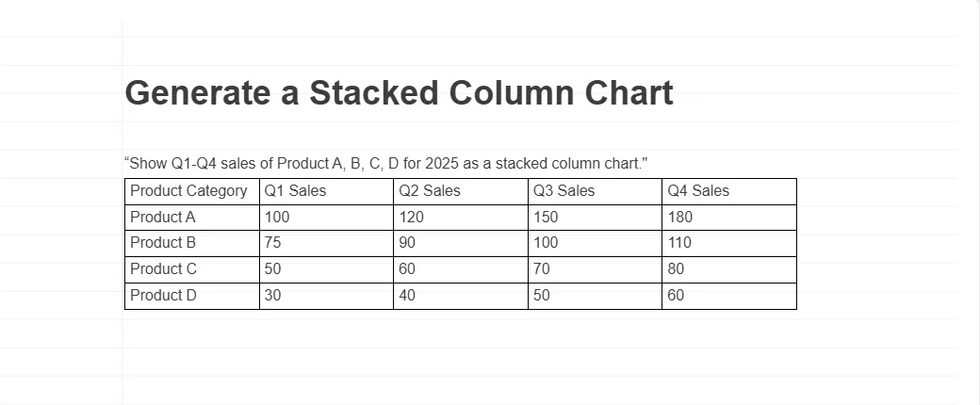Click Product B's Q4 value 110
Viewport: 980px width, 405px height.
point(679,243)
